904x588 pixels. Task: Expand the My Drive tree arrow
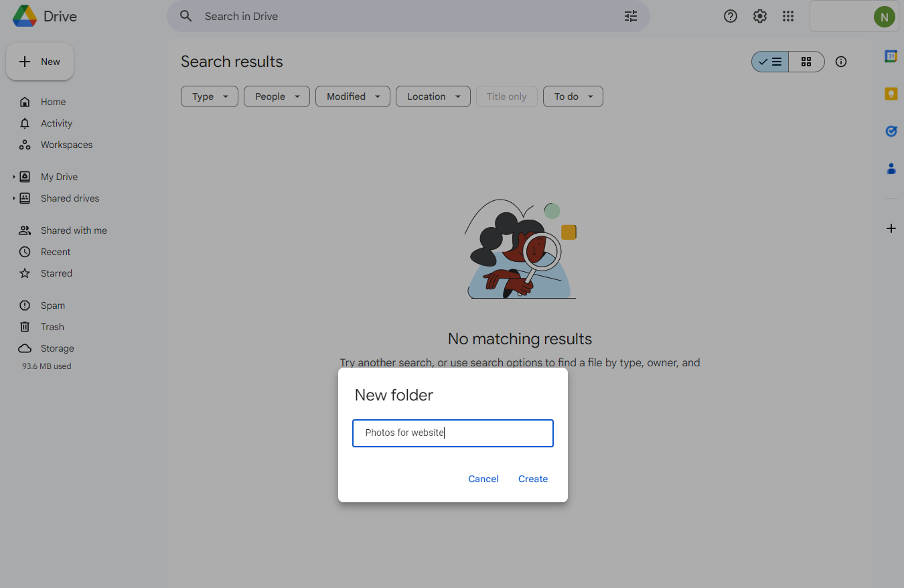13,177
